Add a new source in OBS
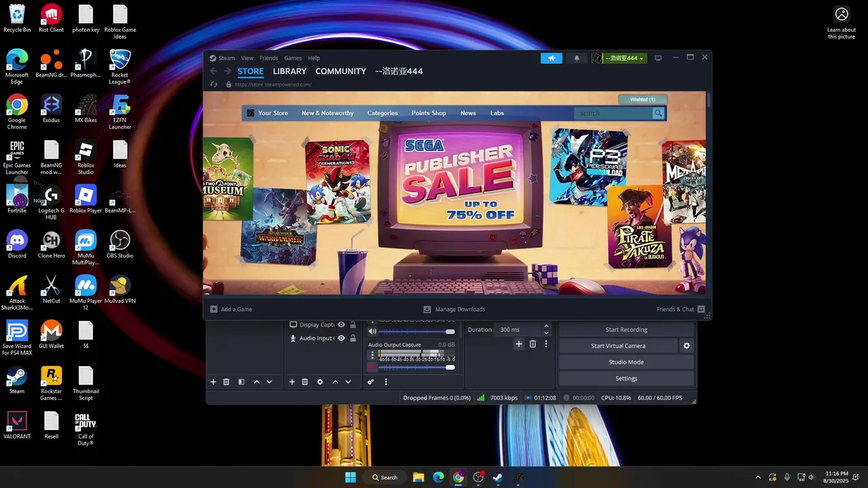Image resolution: width=868 pixels, height=488 pixels. (292, 382)
